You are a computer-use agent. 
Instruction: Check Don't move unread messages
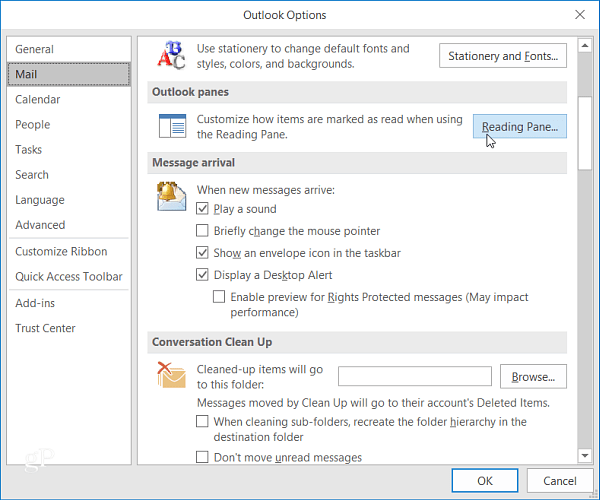click(202, 457)
